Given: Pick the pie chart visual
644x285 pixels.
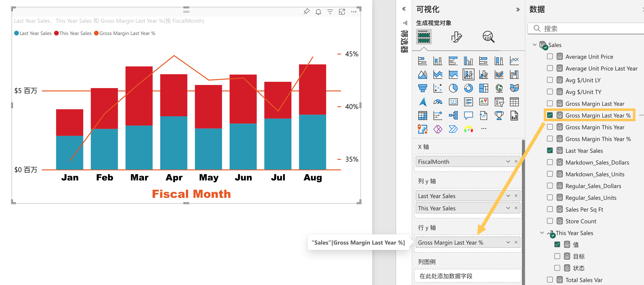Looking at the screenshot, I should (x=453, y=88).
